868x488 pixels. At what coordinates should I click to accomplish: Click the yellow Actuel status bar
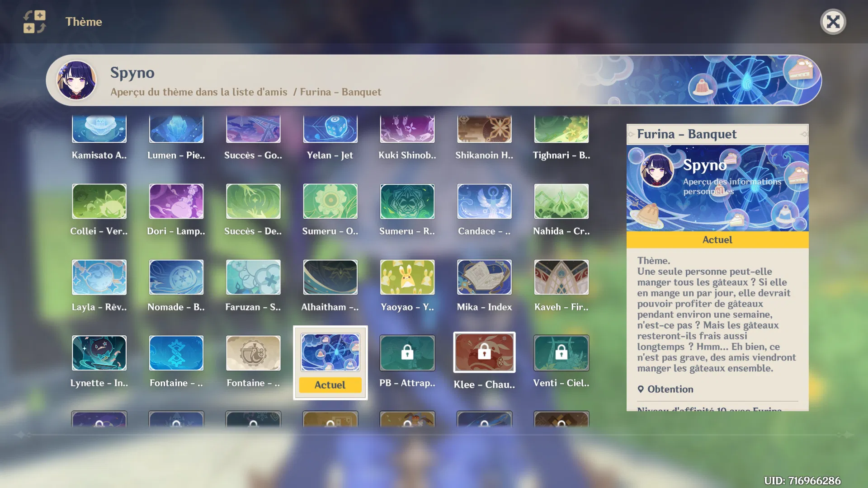click(x=717, y=240)
